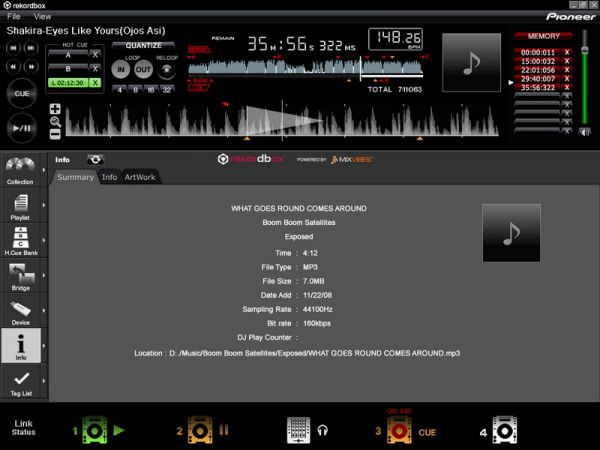Screen dimensions: 600x450
Task: Open the Collection panel
Action: coord(20,170)
